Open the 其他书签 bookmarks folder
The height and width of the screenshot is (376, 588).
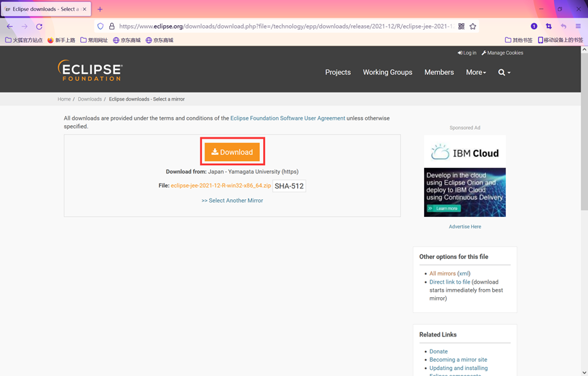(x=519, y=40)
